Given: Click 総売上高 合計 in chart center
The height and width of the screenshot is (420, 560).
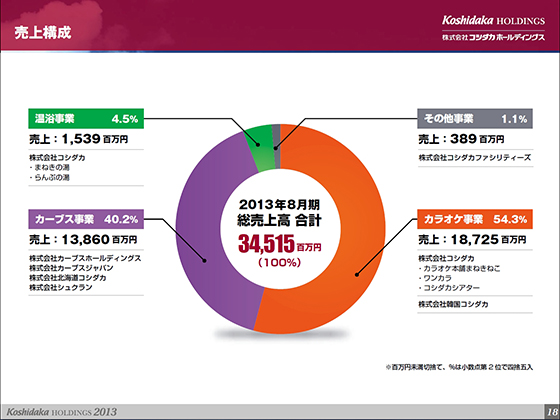Looking at the screenshot, I should pos(279,220).
